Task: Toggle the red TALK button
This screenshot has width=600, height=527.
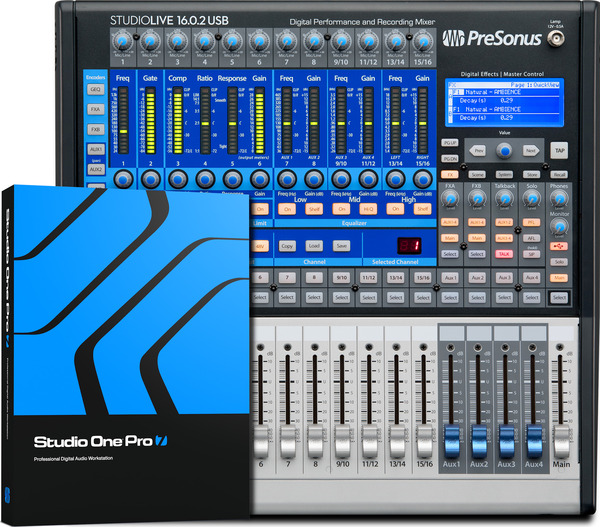Action: click(x=504, y=254)
